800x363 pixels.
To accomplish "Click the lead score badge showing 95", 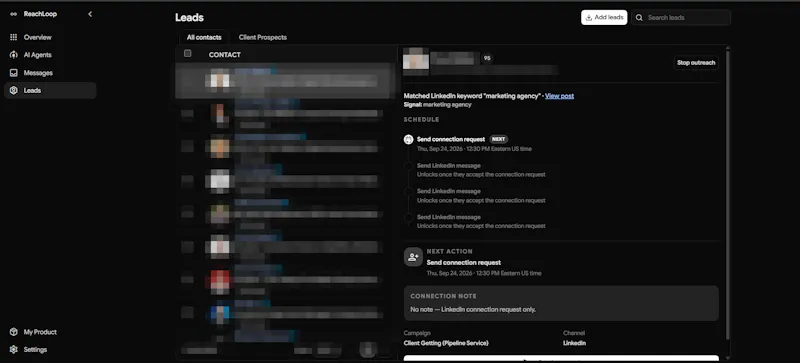I will (x=487, y=58).
